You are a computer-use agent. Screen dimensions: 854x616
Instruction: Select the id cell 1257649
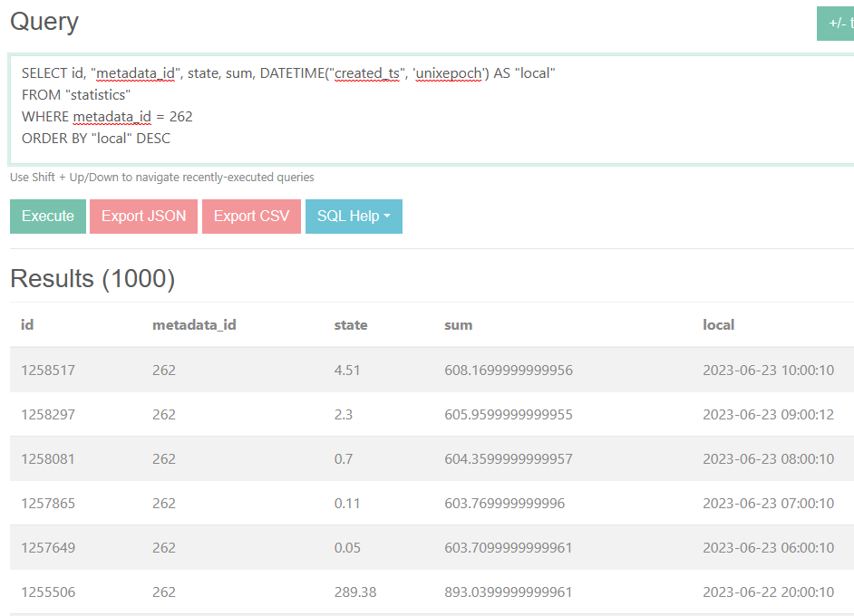pyautogui.click(x=48, y=547)
